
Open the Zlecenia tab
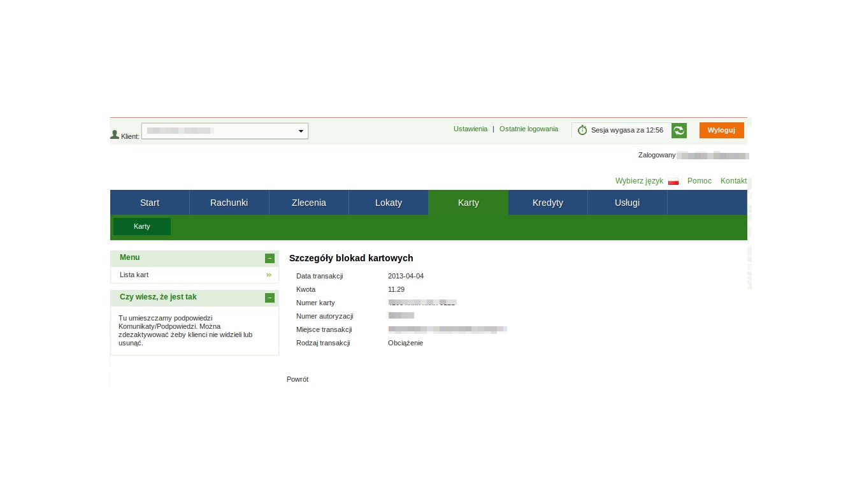[309, 203]
